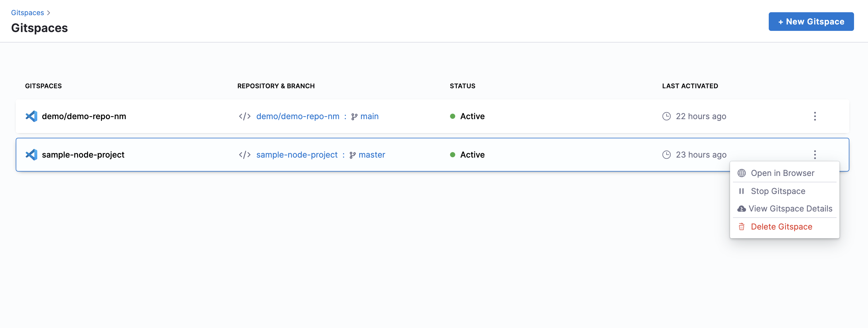Open demo/demo-repo-nm repository link
Viewport: 868px width, 328px height.
click(297, 116)
